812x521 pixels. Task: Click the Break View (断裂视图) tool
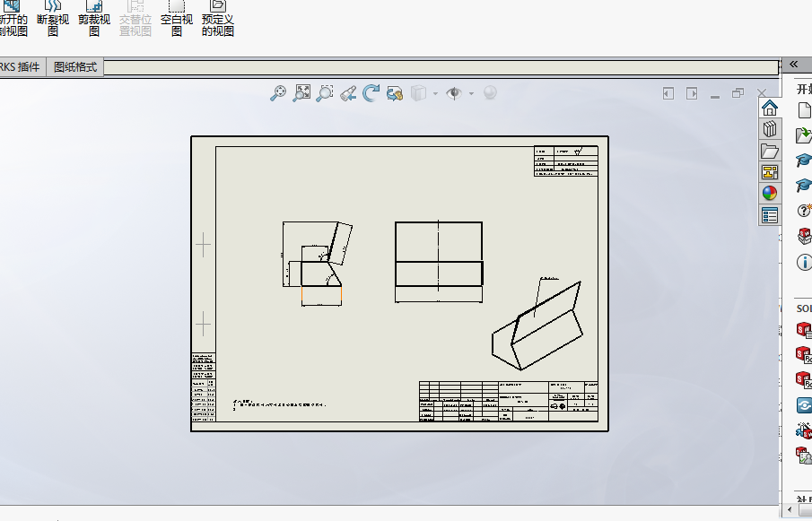(53, 19)
